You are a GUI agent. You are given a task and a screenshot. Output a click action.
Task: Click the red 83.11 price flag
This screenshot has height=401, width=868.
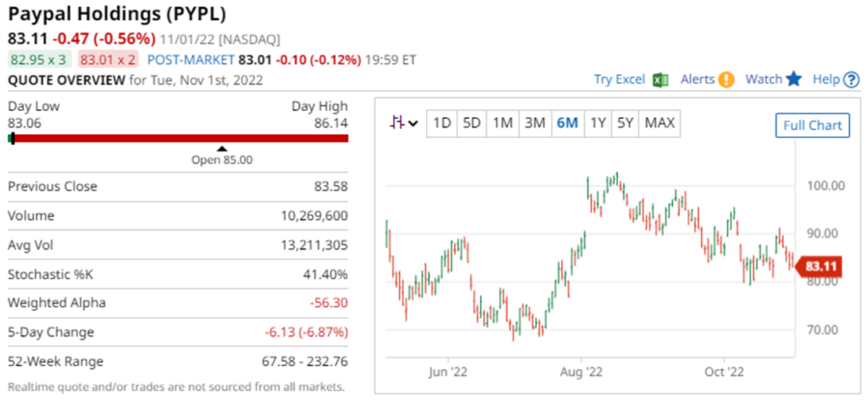pyautogui.click(x=819, y=265)
